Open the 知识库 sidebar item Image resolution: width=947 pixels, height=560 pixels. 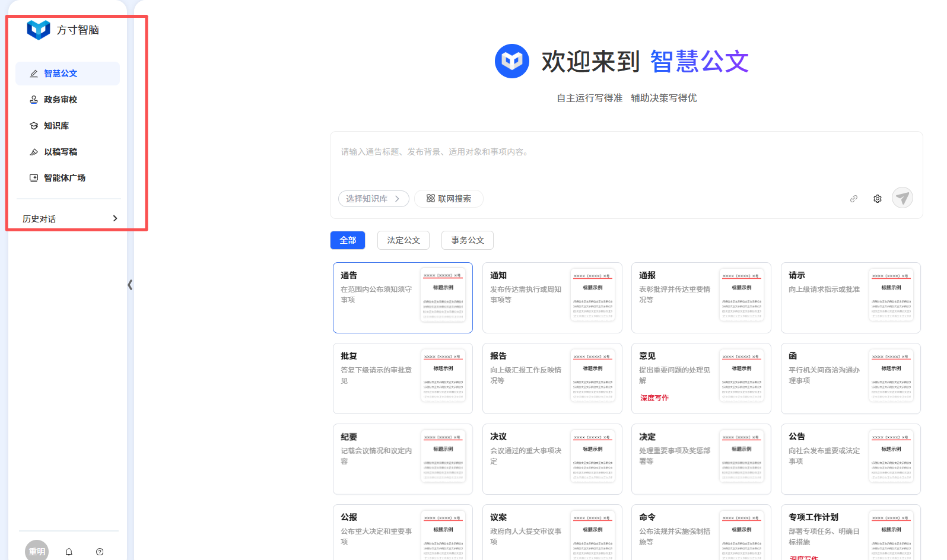tap(56, 126)
